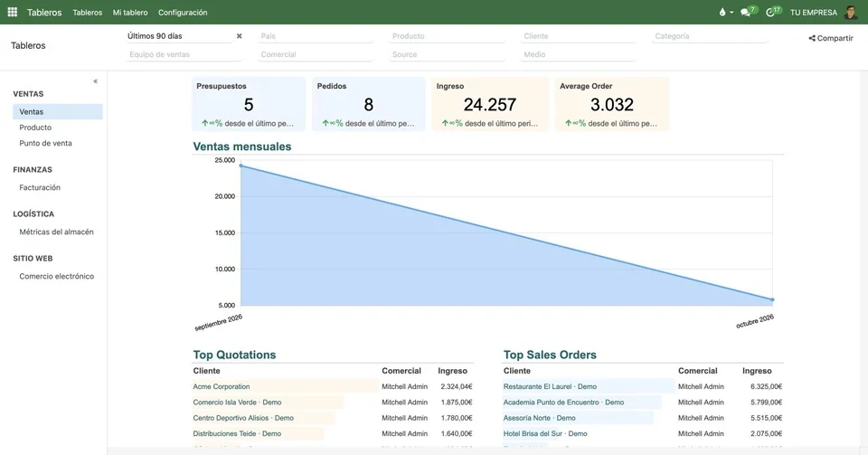
Task: Select Ventas dashboard in sidebar
Action: [58, 112]
